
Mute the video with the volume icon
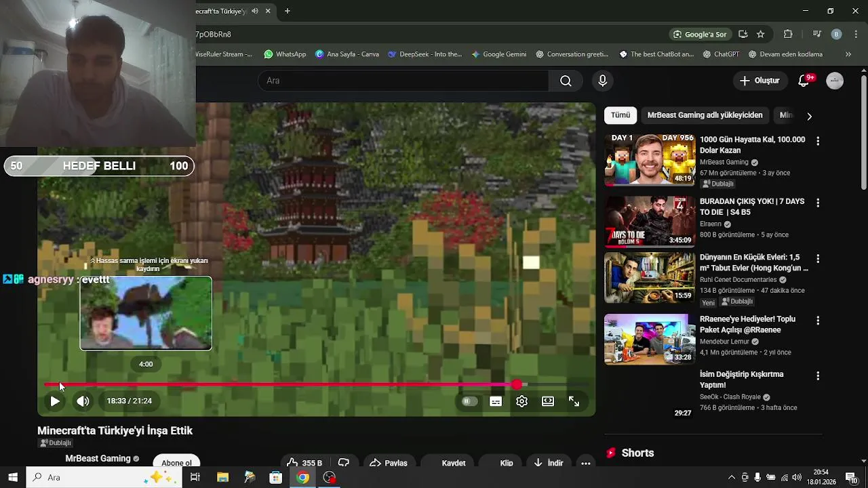[83, 401]
